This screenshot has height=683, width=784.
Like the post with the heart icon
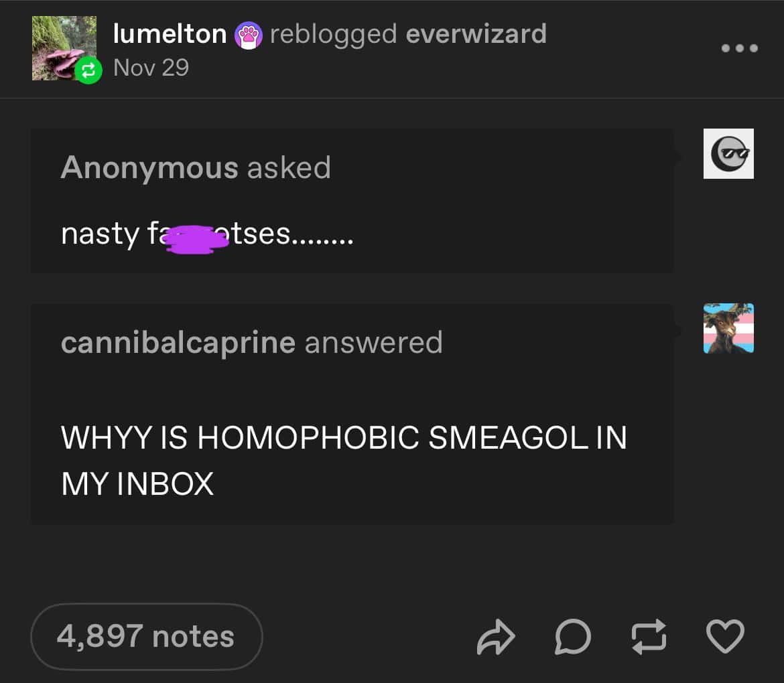tap(725, 636)
